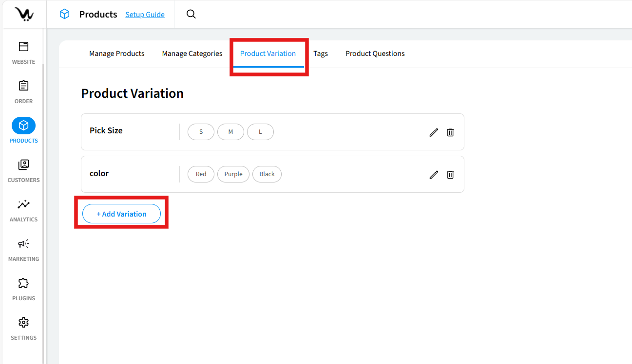Open Plugins from the sidebar
The width and height of the screenshot is (632, 364).
point(23,289)
